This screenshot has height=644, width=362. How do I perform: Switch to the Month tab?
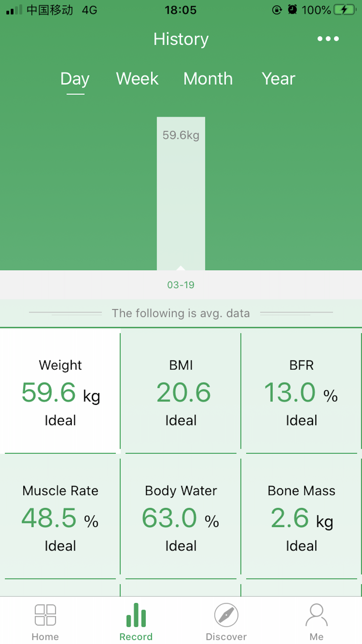coord(208,79)
